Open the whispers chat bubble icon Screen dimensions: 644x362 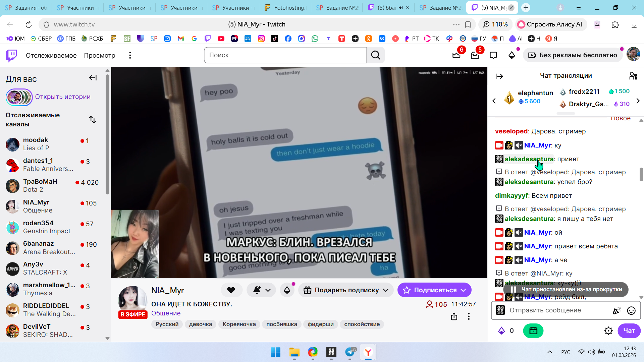[493, 55]
